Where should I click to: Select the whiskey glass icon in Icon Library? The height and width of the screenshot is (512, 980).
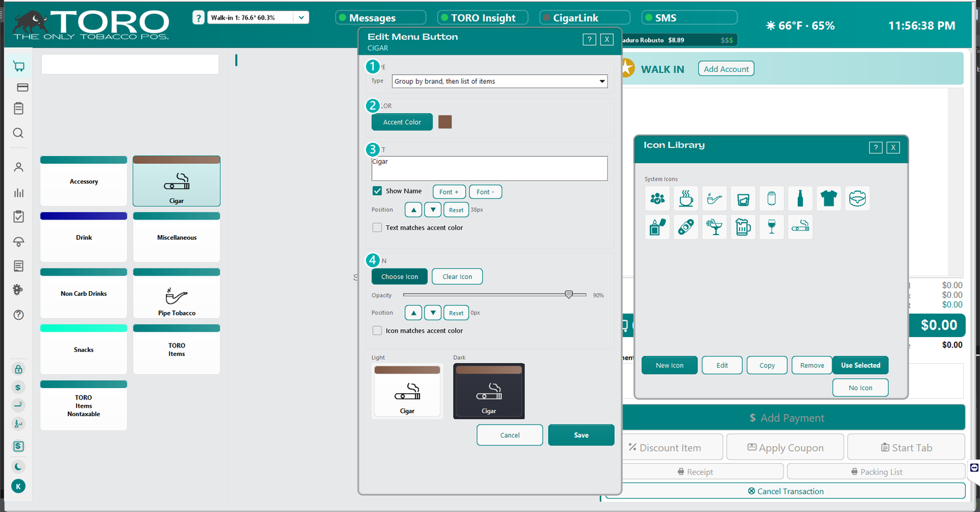(743, 198)
